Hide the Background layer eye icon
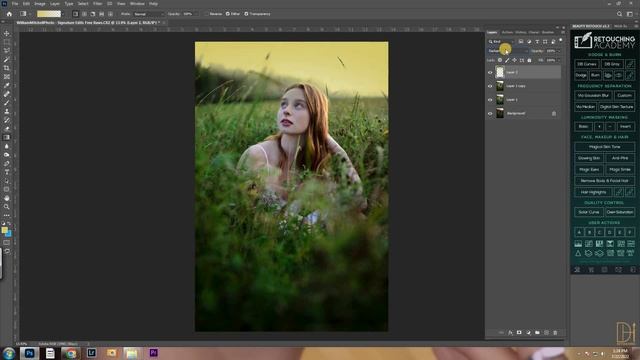 pos(490,113)
